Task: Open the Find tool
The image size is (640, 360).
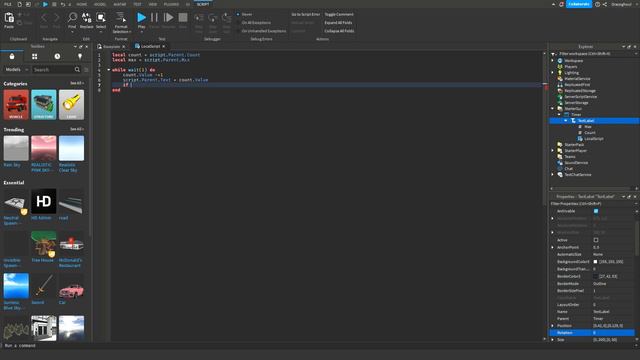Action: (72, 18)
